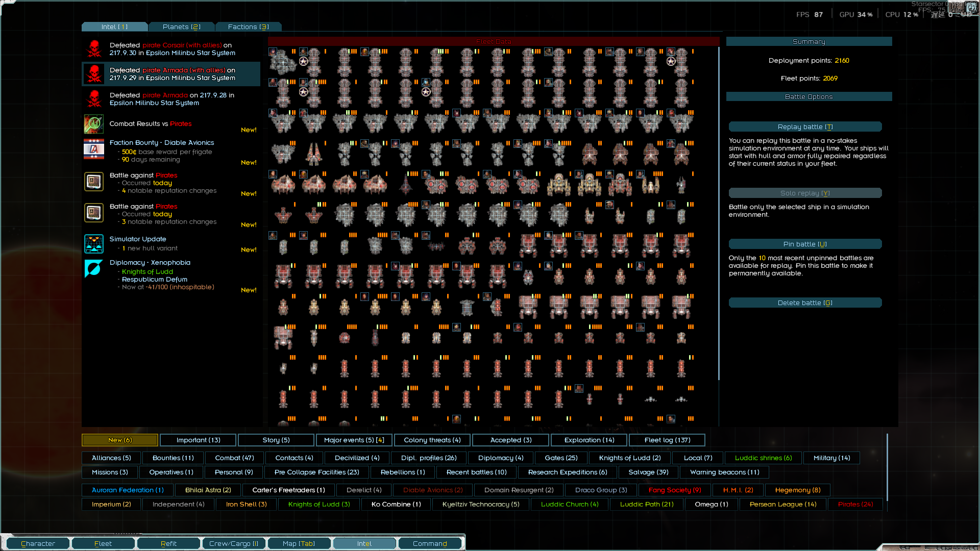Click the skull icon for pirate Corsair defeat
The image size is (980, 551).
coord(94,49)
